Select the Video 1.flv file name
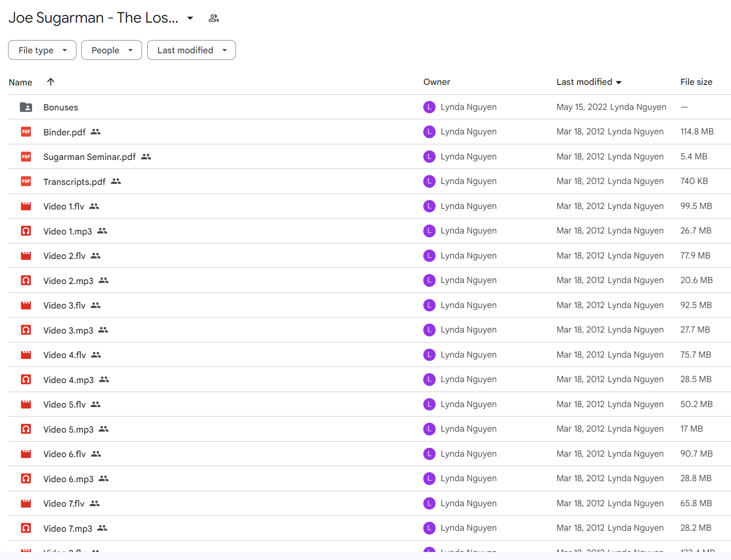The width and height of the screenshot is (731, 560). (64, 206)
